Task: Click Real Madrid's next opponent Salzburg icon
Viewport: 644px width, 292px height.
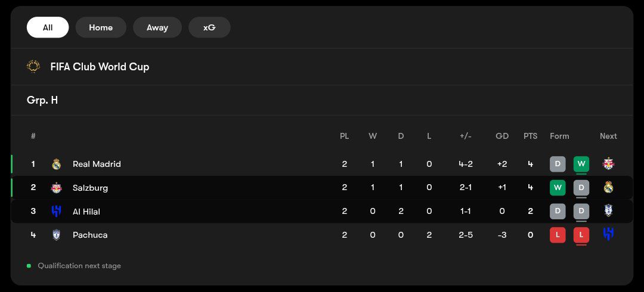Action: point(608,164)
